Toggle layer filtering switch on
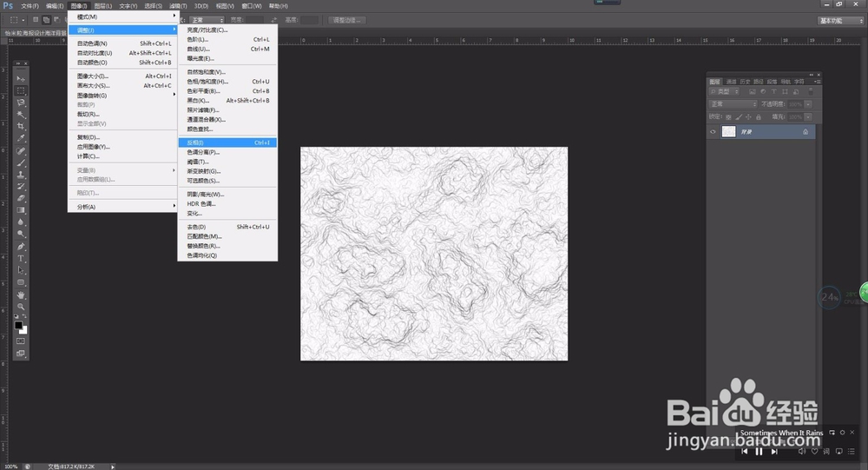 pyautogui.click(x=811, y=91)
